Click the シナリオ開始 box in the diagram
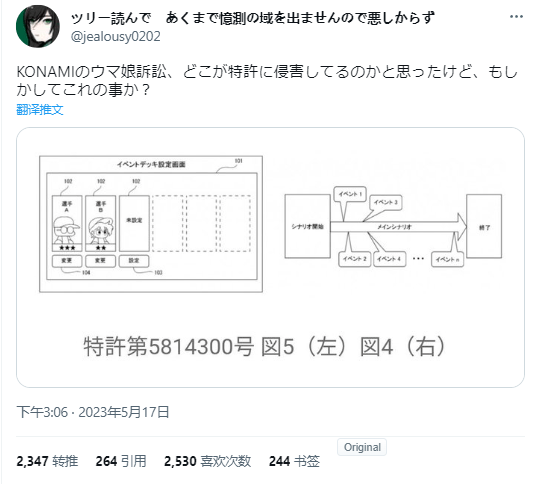 (307, 226)
